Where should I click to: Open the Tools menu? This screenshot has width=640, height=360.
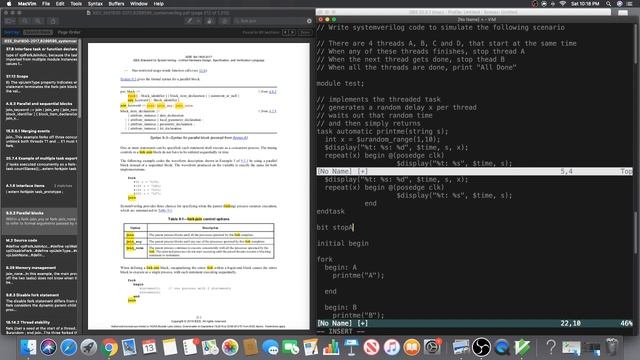coord(76,4)
